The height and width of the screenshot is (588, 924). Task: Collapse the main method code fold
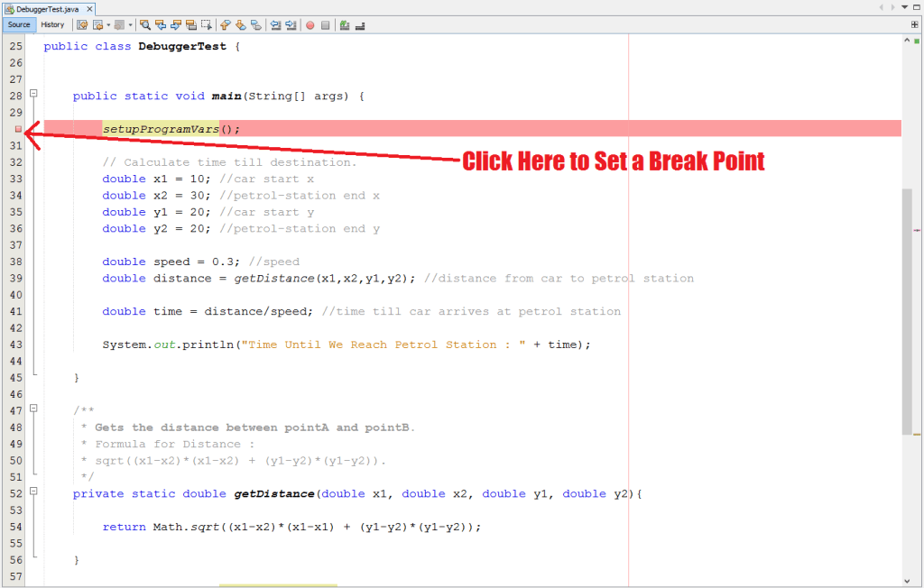[32, 94]
